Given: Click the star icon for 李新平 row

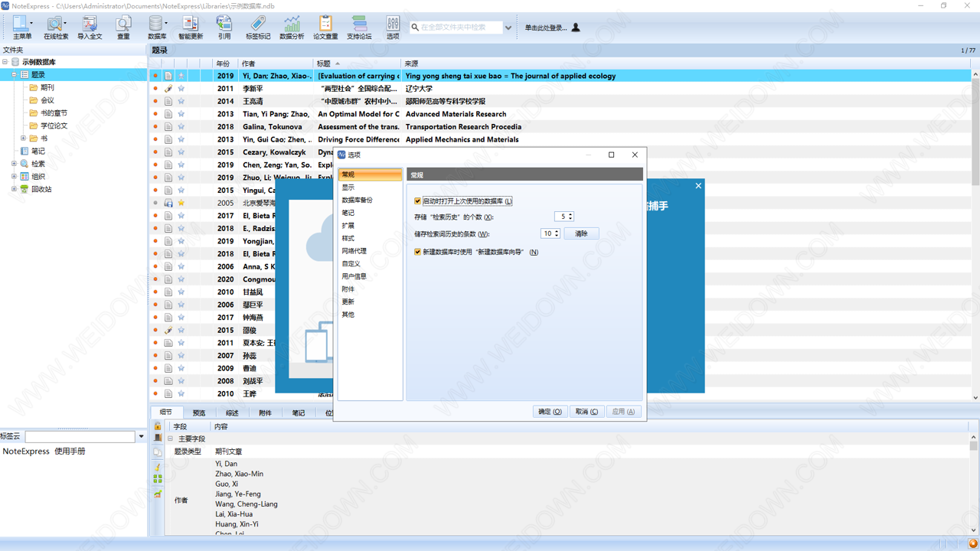Looking at the screenshot, I should coord(181,89).
